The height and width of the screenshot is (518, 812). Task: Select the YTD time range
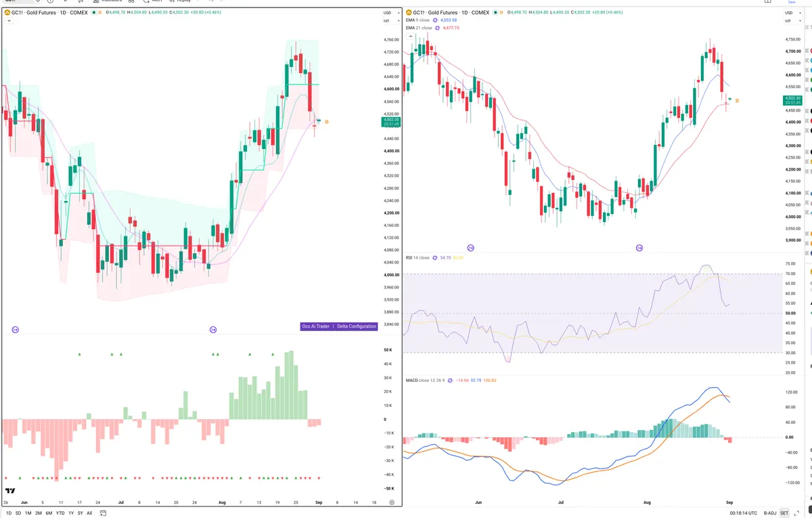(60, 513)
